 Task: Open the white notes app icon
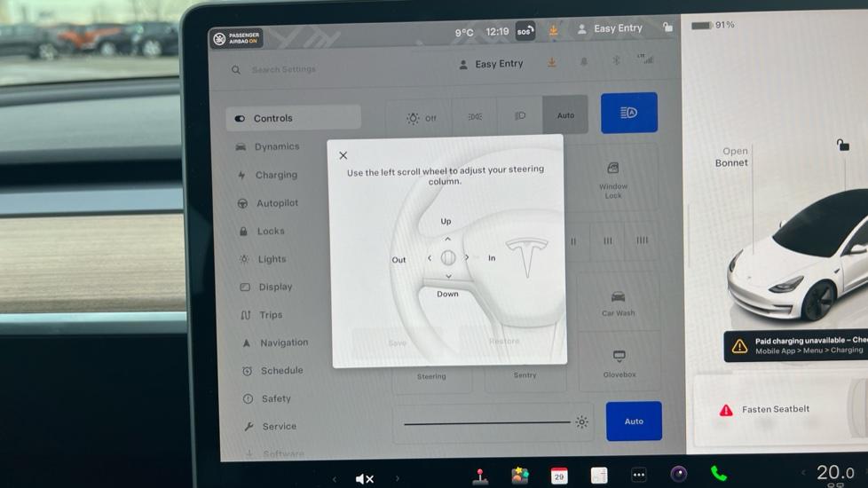click(599, 475)
